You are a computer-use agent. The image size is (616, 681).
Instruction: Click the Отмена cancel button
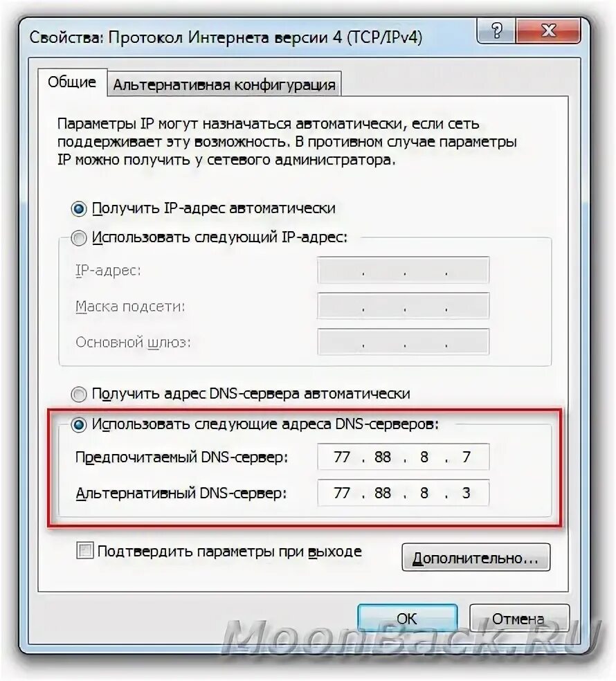pyautogui.click(x=518, y=619)
